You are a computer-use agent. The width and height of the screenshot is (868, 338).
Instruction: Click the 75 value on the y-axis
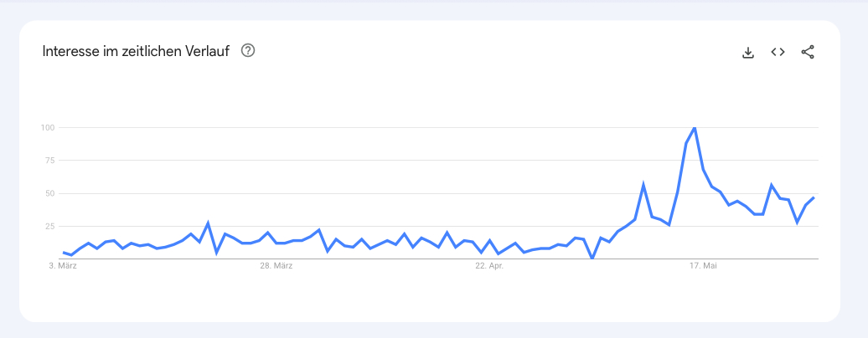click(x=49, y=161)
